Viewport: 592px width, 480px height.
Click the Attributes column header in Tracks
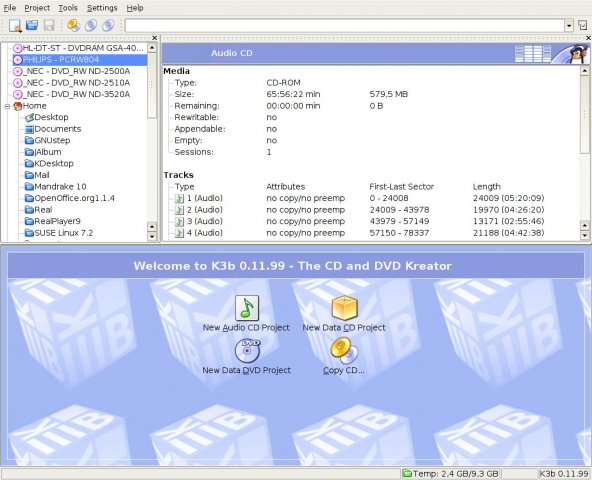285,187
